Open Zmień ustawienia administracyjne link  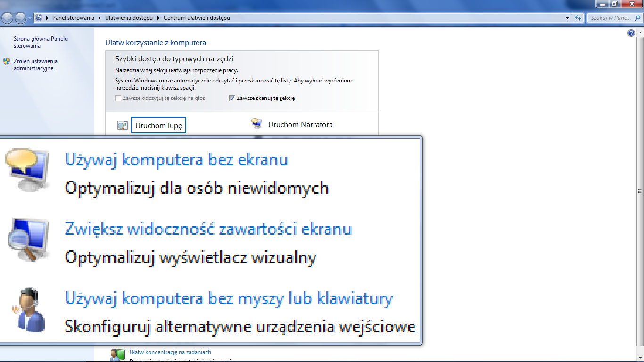35,65
